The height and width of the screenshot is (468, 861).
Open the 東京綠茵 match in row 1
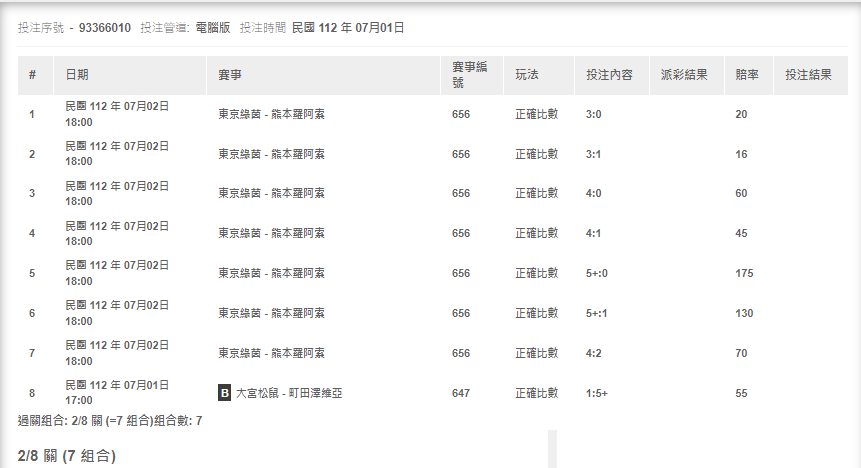pos(271,114)
